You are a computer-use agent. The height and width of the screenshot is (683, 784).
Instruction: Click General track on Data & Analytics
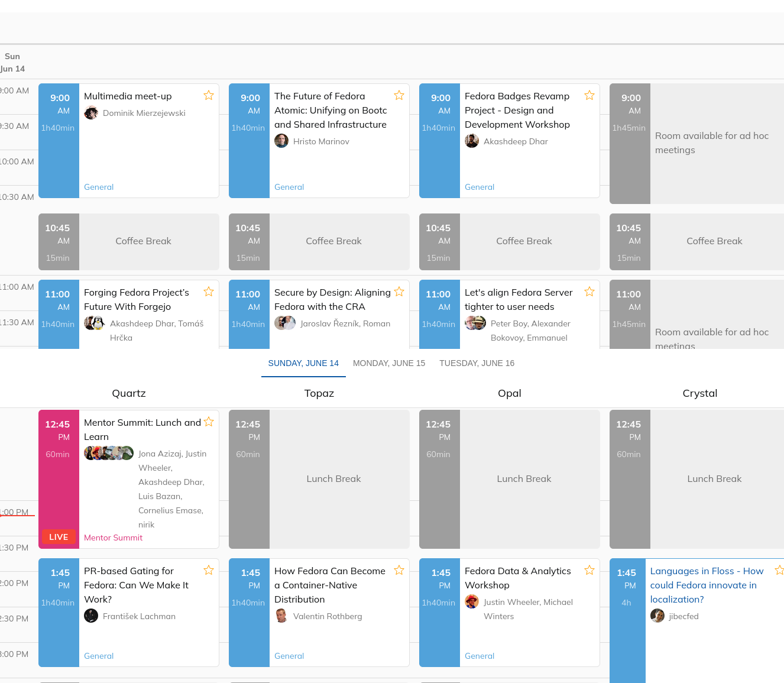click(480, 656)
